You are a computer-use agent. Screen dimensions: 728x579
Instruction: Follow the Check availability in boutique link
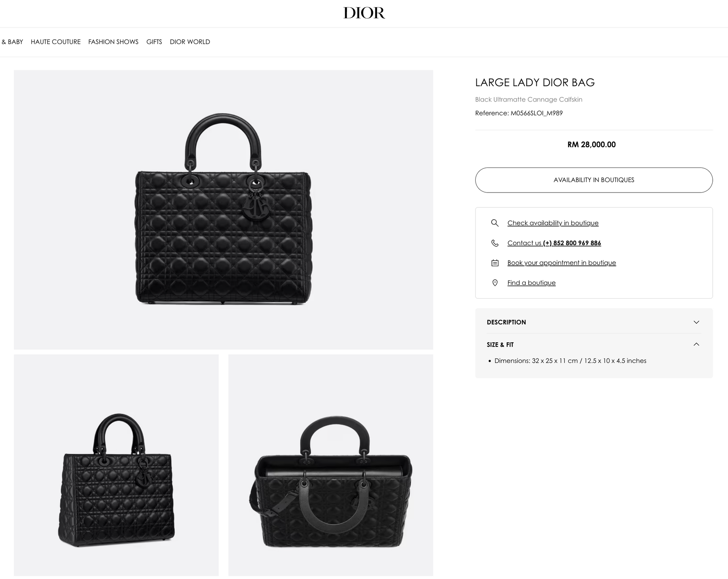click(x=553, y=223)
